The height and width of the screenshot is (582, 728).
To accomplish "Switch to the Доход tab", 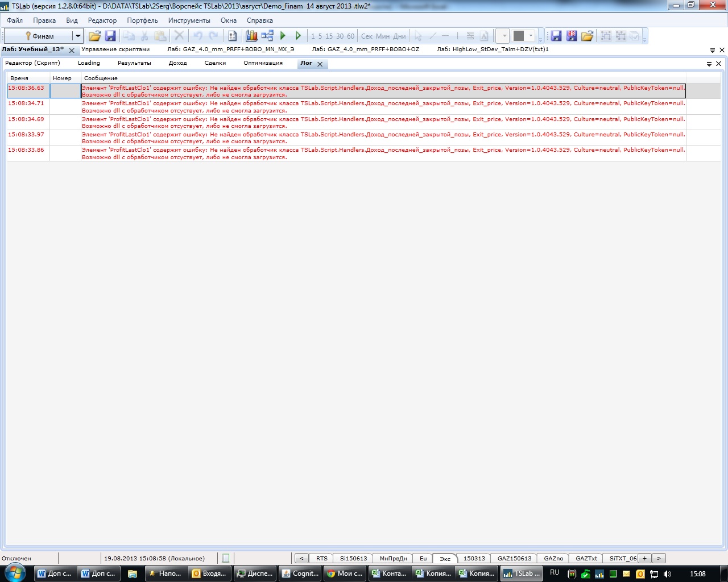I will tap(177, 63).
